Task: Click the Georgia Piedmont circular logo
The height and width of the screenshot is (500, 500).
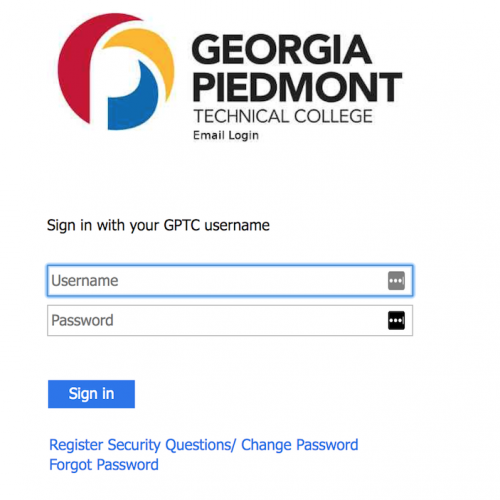Action: pos(116,71)
